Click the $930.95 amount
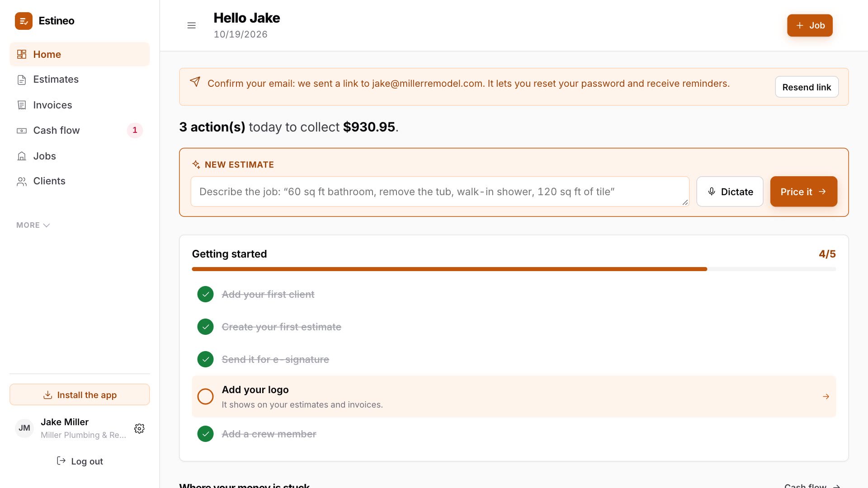868x488 pixels. coord(369,127)
